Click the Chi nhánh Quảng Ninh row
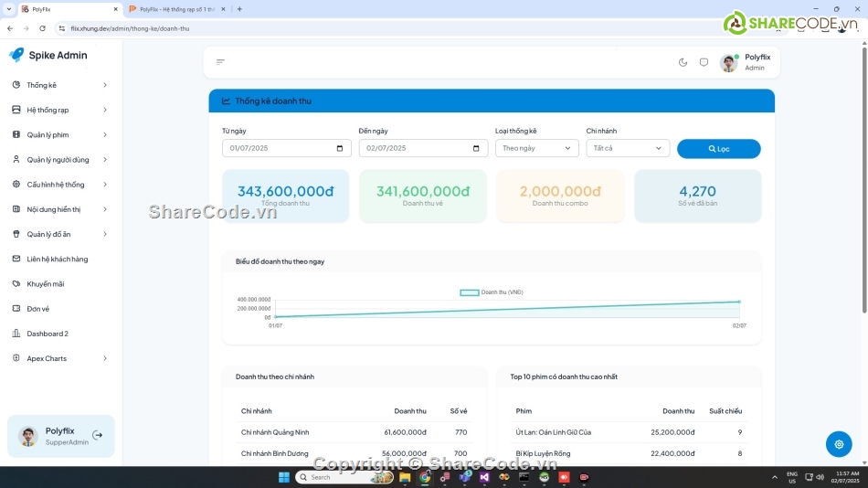This screenshot has width=868, height=488. pos(355,432)
